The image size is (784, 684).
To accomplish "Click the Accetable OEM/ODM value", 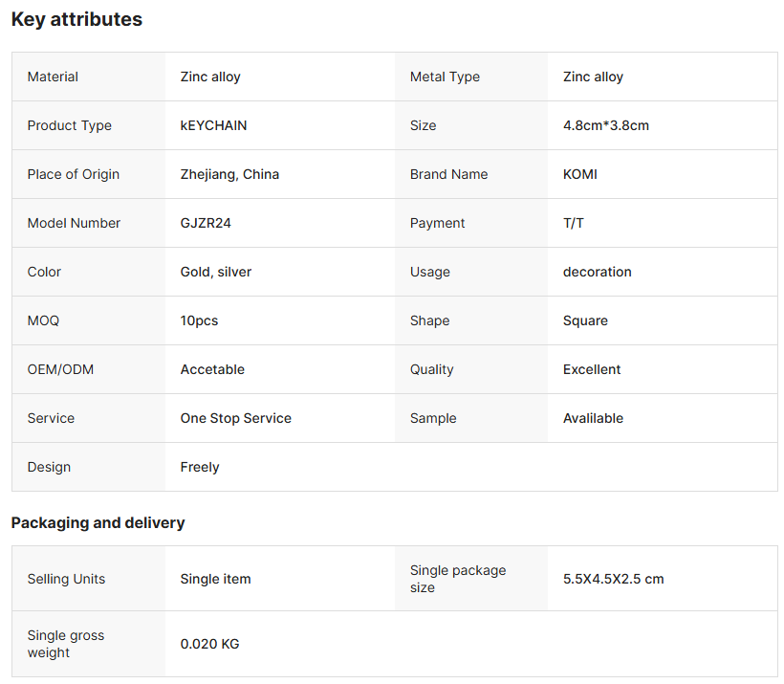I will pos(212,370).
